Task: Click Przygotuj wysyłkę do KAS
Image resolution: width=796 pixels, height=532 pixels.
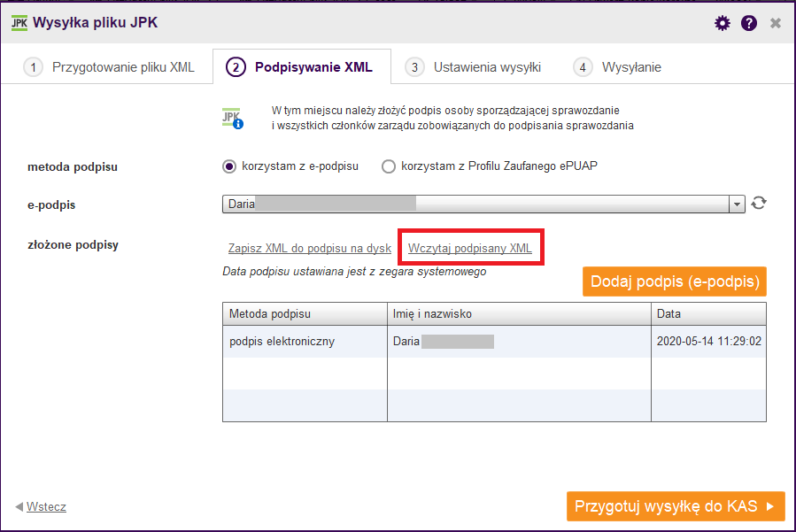Action: tap(676, 506)
